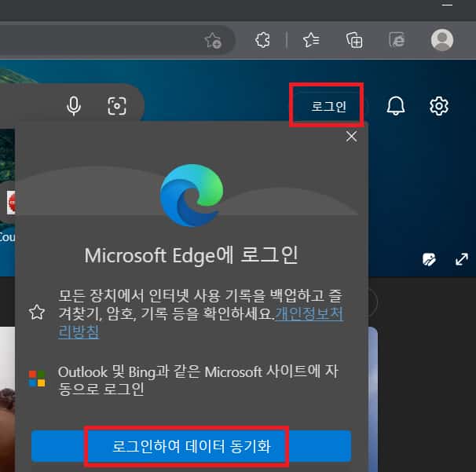Screen dimensions: 476x472
Task: Click the edit background image icon
Action: [x=429, y=259]
